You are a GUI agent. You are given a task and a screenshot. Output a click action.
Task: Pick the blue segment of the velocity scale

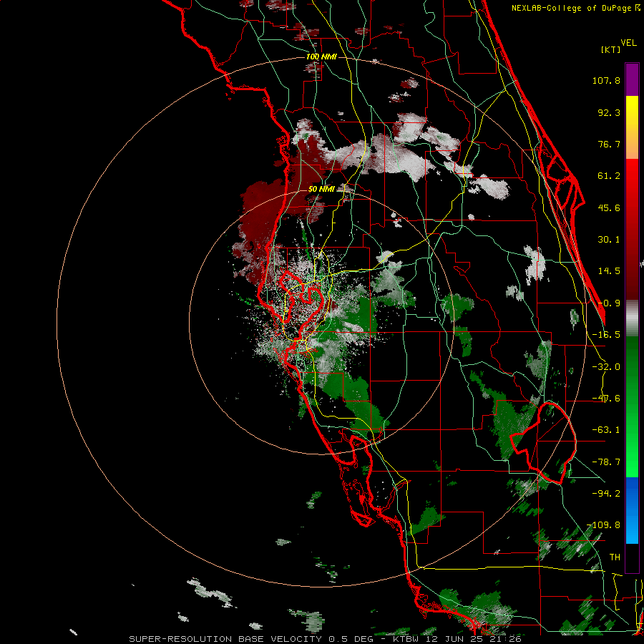(632, 510)
